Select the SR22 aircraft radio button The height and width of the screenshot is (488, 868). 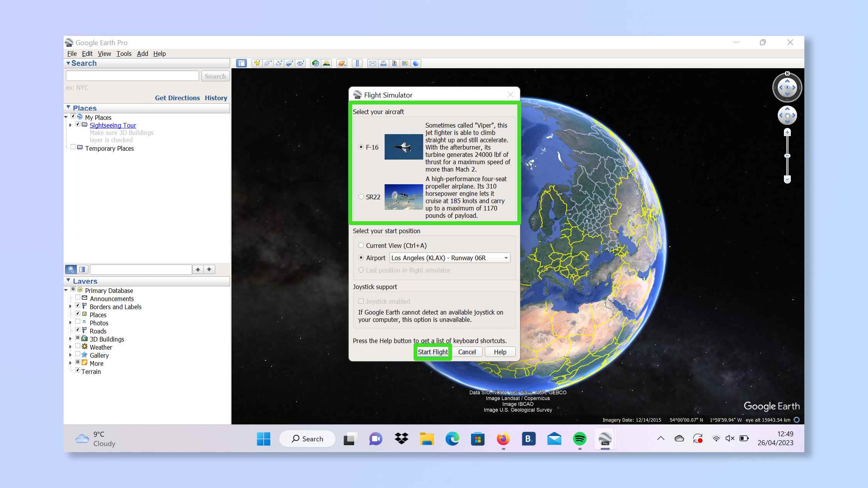click(361, 197)
